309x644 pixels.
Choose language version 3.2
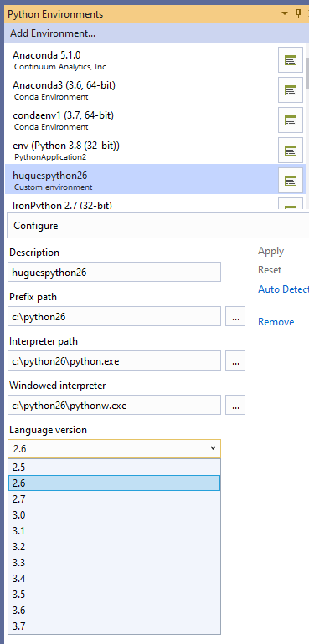(115, 547)
